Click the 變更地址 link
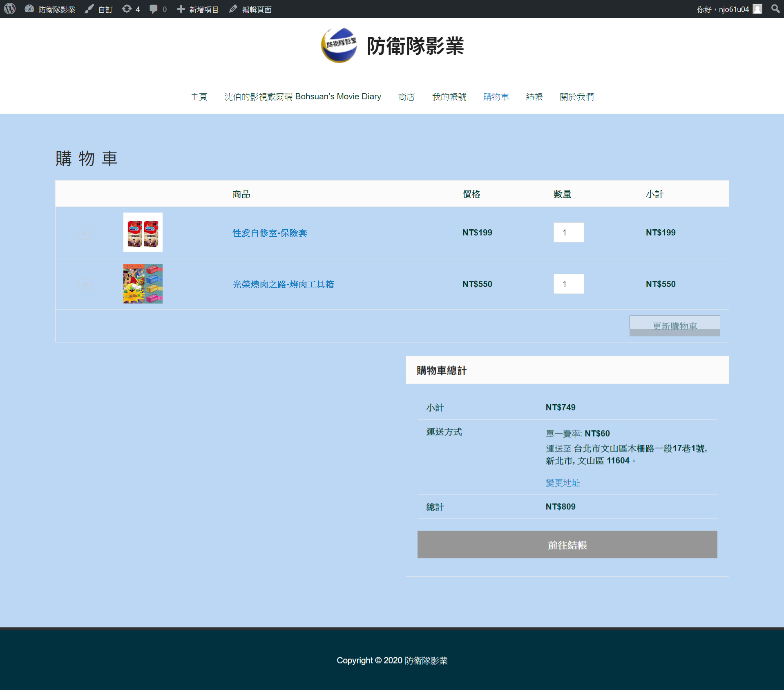The width and height of the screenshot is (784, 690). coord(563,483)
